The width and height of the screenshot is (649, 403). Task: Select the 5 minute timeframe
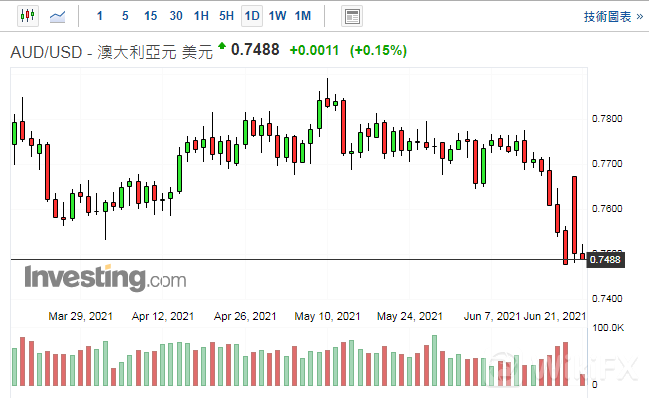124,16
